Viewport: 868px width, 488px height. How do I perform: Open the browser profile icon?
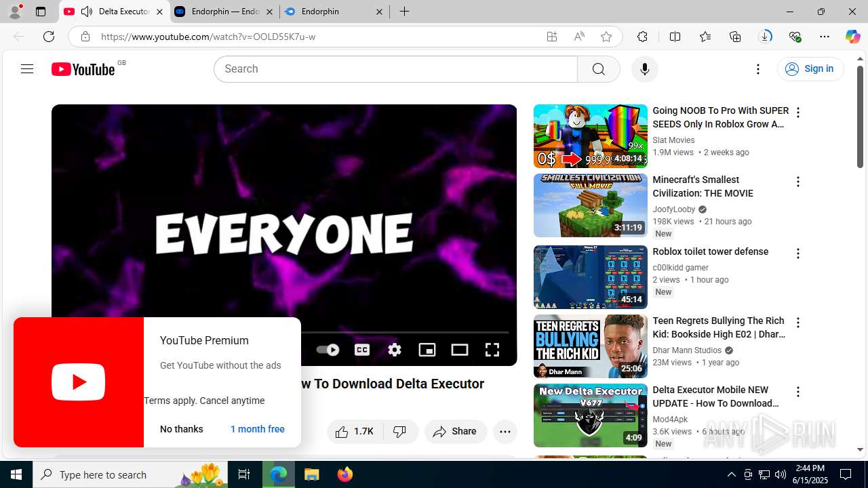[15, 12]
